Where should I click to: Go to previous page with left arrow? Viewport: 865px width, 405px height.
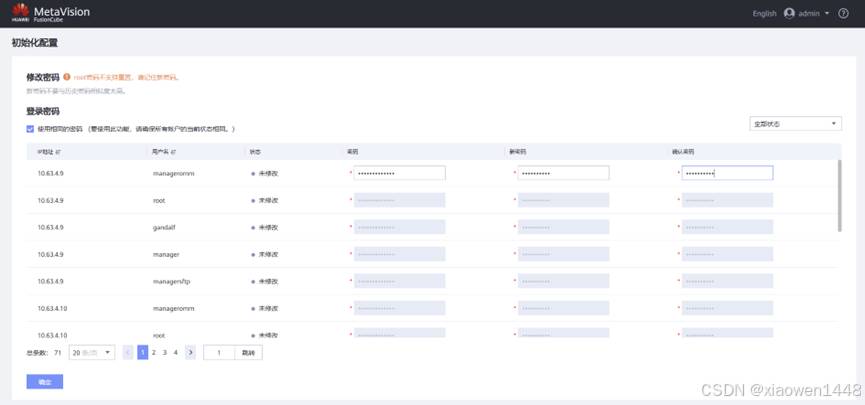128,353
